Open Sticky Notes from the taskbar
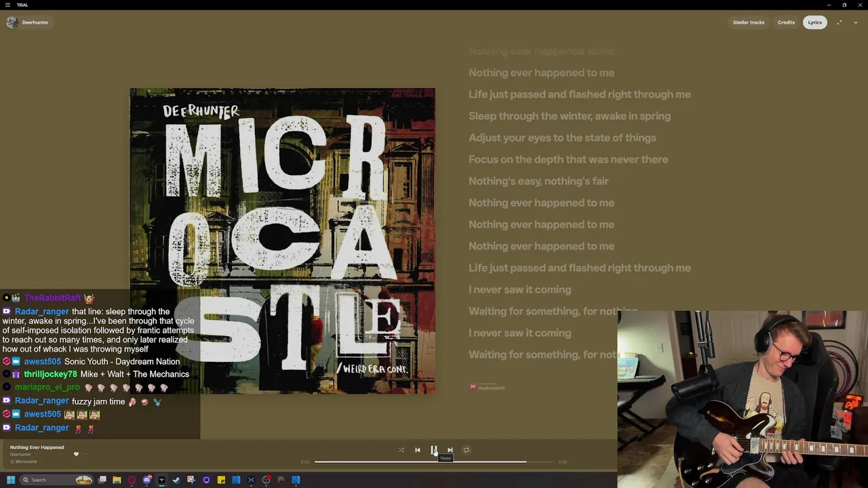 pyautogui.click(x=221, y=480)
